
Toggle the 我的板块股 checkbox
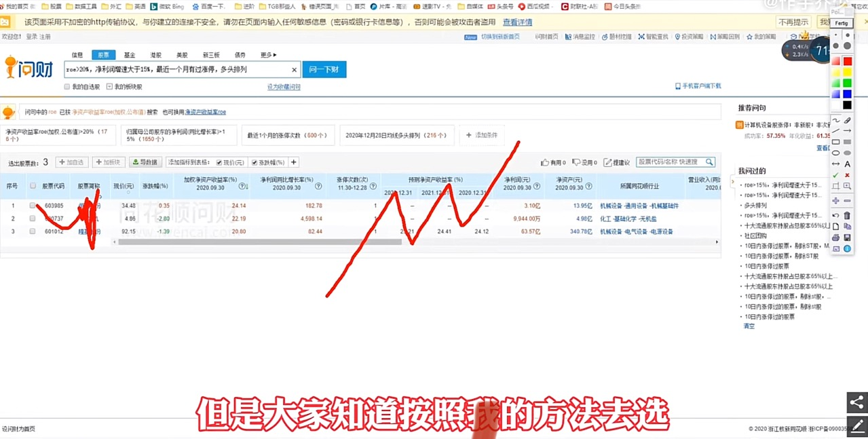point(109,87)
